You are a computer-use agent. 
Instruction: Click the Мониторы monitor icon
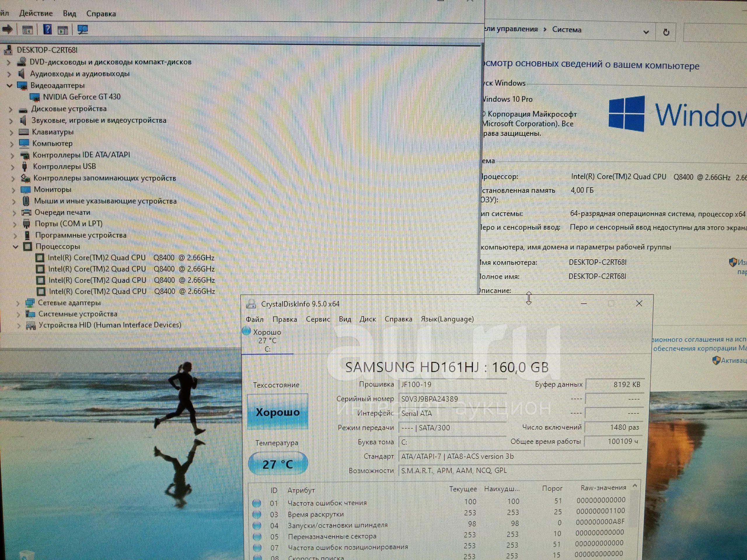26,189
